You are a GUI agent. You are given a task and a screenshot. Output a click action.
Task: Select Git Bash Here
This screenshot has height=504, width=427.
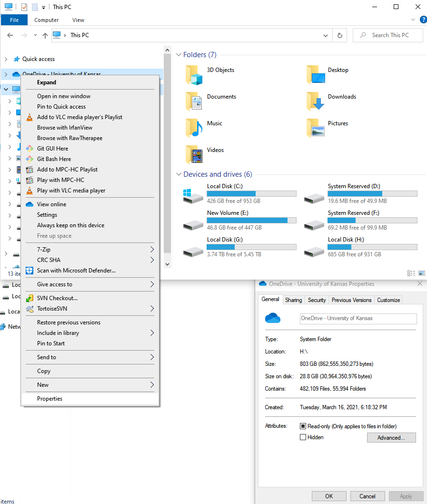coord(90,159)
